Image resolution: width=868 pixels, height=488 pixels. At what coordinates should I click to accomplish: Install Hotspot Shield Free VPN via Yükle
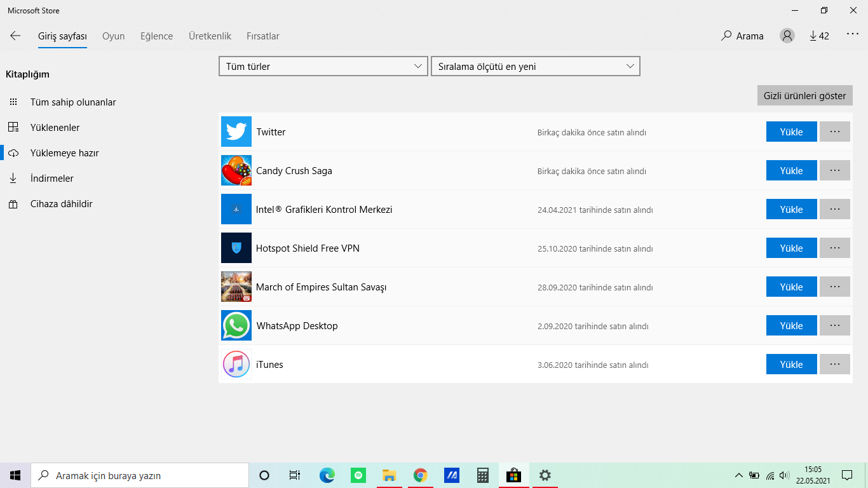point(792,248)
